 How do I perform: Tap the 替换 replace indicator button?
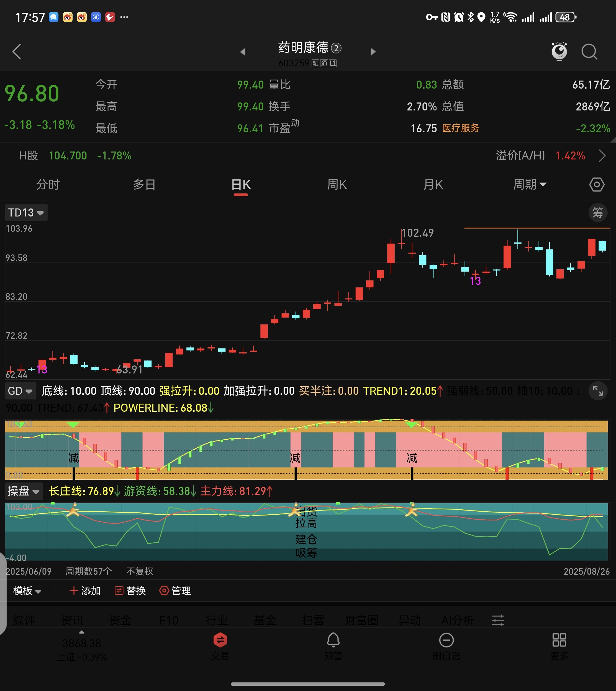(130, 591)
